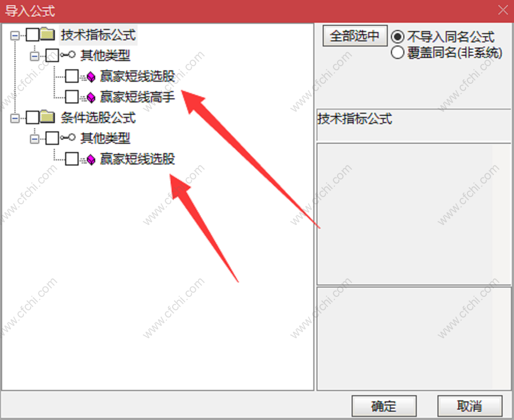Click the diamond icon of 赢家短线选股 under 条件选股公式
The height and width of the screenshot is (420, 514).
click(x=91, y=159)
